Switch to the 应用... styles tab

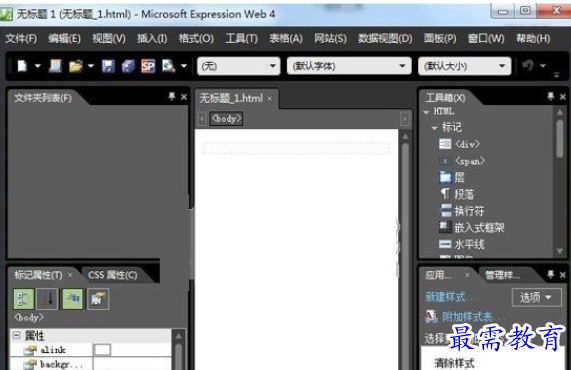(x=438, y=275)
